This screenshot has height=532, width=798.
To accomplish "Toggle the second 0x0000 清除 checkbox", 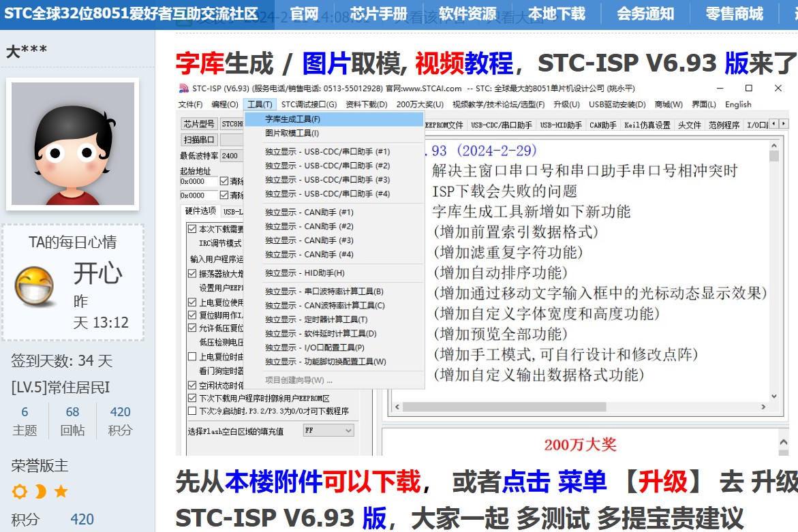I will [224, 195].
